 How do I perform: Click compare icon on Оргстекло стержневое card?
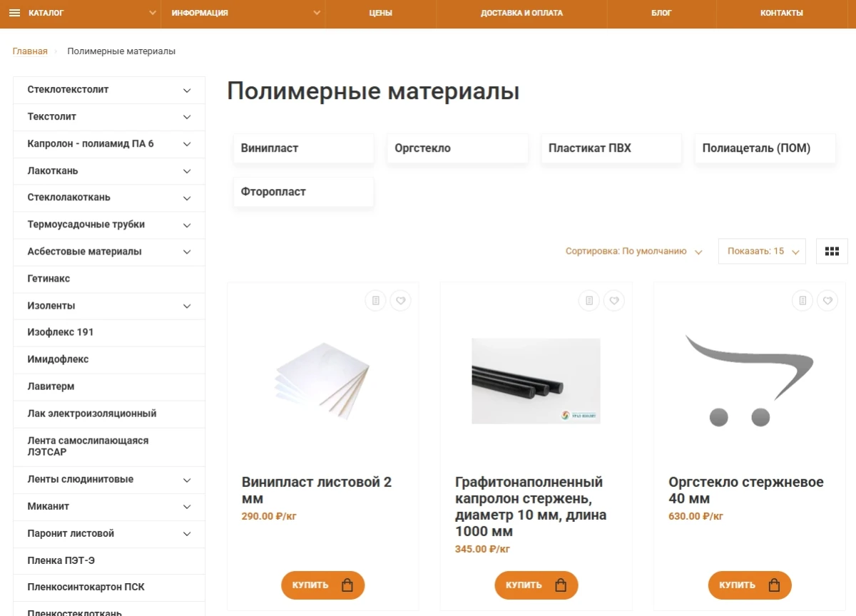coord(802,301)
